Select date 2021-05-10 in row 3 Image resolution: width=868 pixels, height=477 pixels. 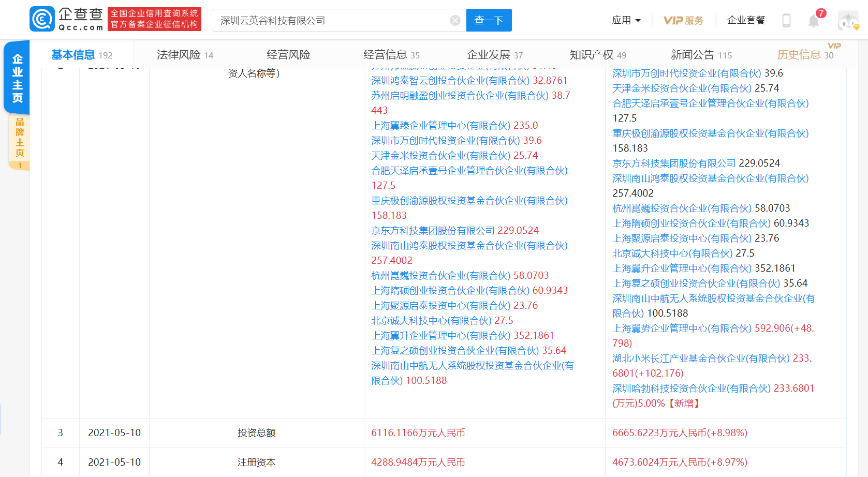[x=114, y=433]
